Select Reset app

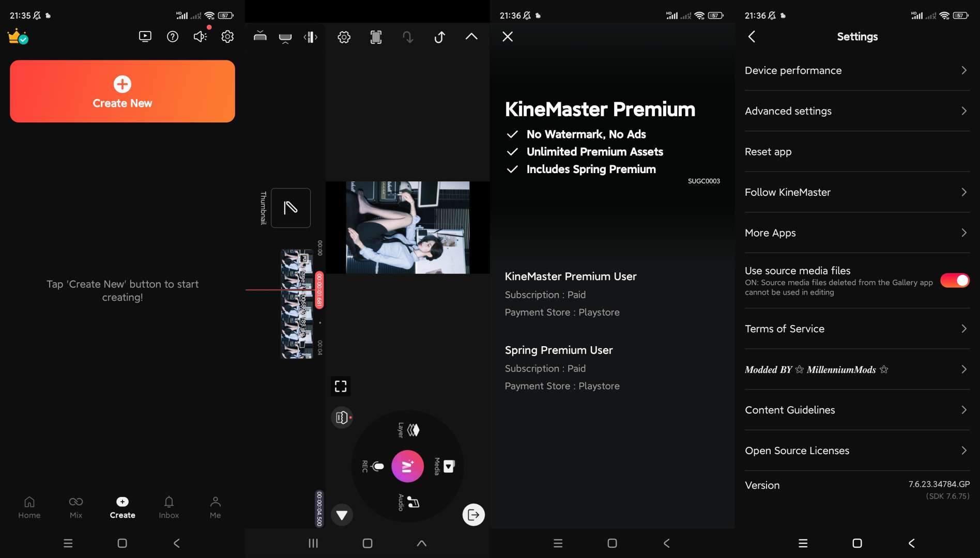[x=857, y=152]
